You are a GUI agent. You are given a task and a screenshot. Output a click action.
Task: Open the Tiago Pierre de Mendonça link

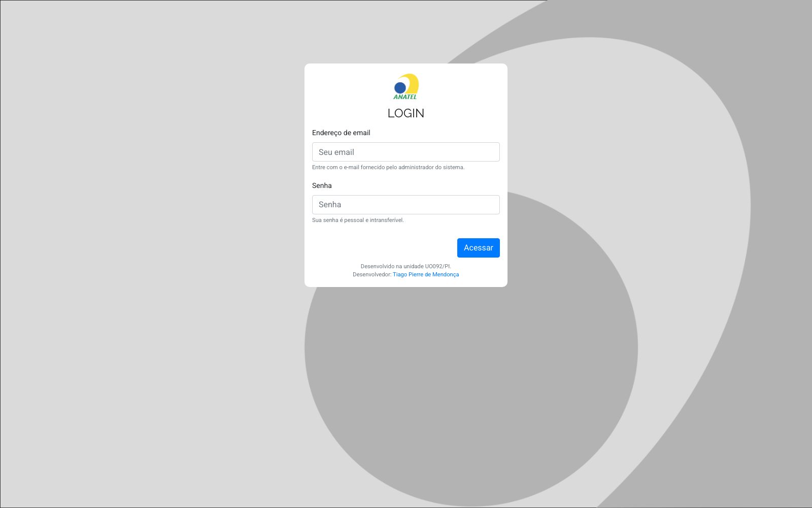(426, 274)
